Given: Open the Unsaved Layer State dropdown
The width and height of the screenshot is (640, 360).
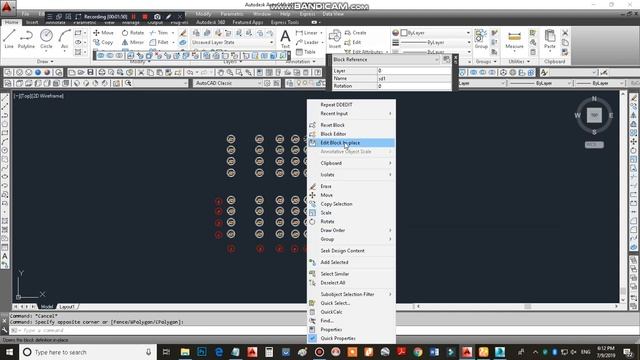Looking at the screenshot, I should tap(232, 42).
